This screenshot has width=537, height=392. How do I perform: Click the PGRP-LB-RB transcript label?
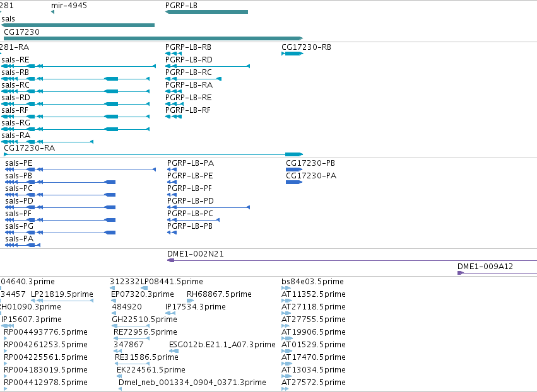point(188,47)
